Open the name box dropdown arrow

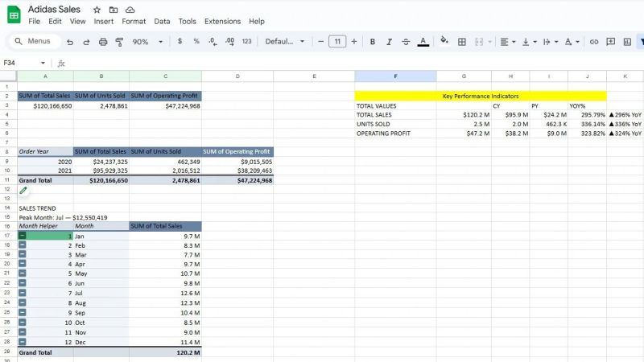pos(43,63)
